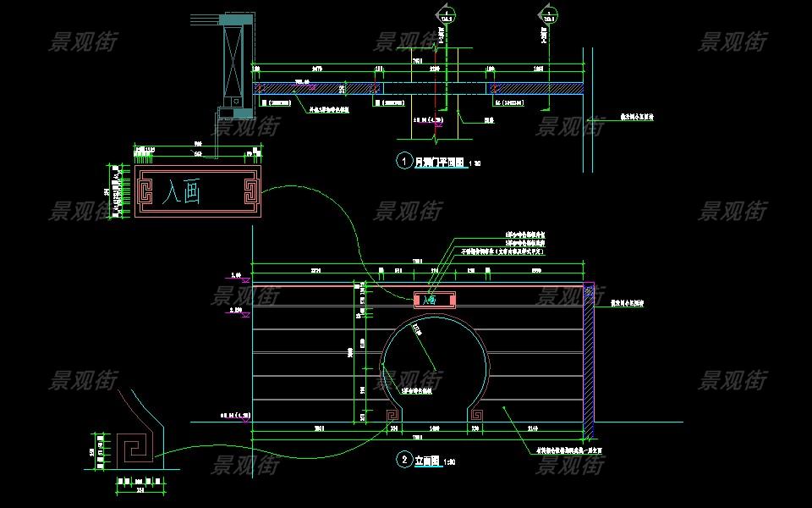812x508 pixels.
Task: Click the center 景观街 watermark text
Action: click(406, 211)
